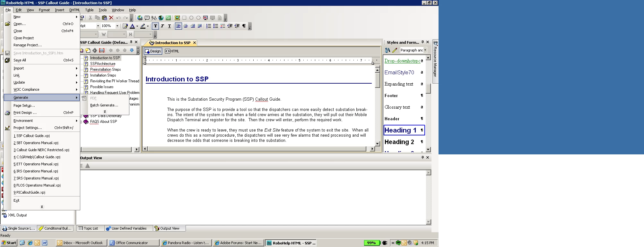Click the New Topic star page icon in project pane
This screenshot has height=247, width=644.
[x=88, y=50]
